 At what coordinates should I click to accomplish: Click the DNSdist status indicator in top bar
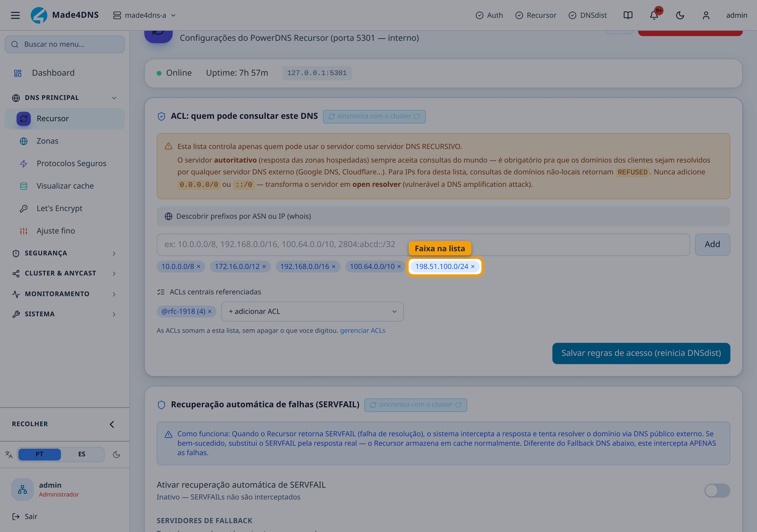pos(587,15)
